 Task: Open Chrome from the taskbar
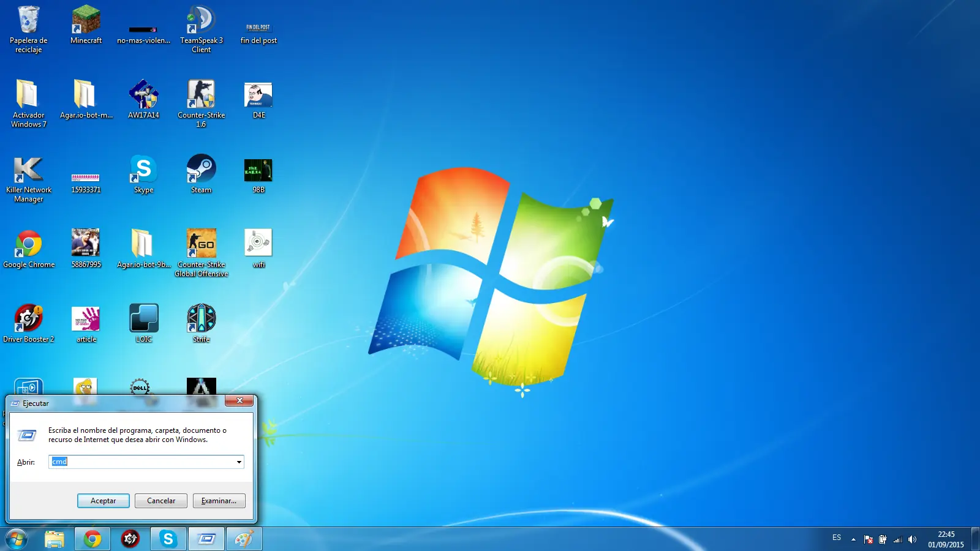point(92,539)
